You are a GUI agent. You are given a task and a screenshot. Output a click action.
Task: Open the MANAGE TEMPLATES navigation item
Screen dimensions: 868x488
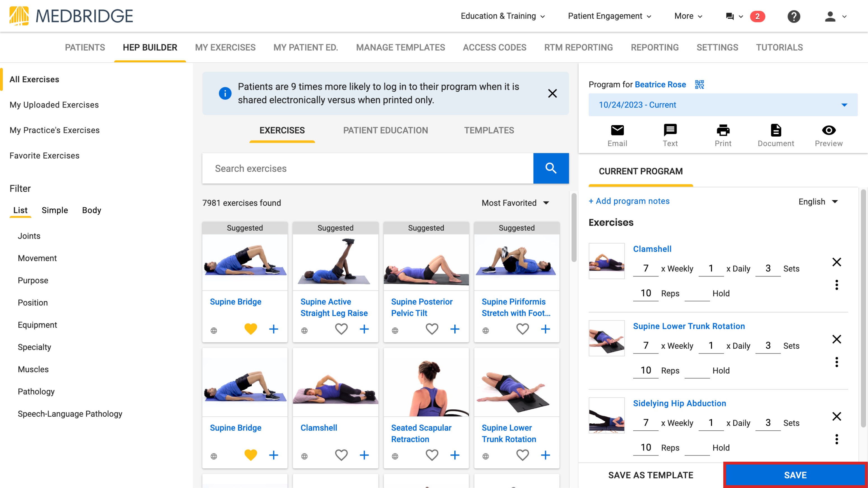[x=400, y=48]
